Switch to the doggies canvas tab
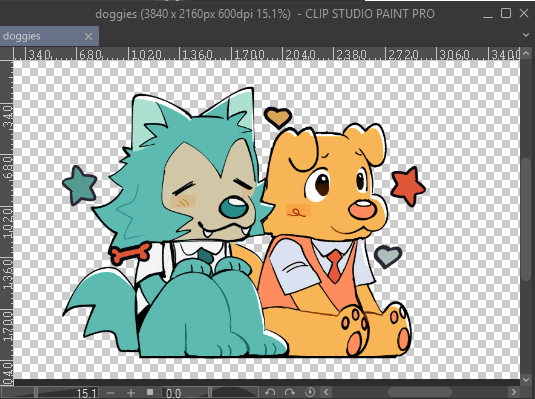Screen dimensions: 535x399 pyautogui.click(x=49, y=36)
